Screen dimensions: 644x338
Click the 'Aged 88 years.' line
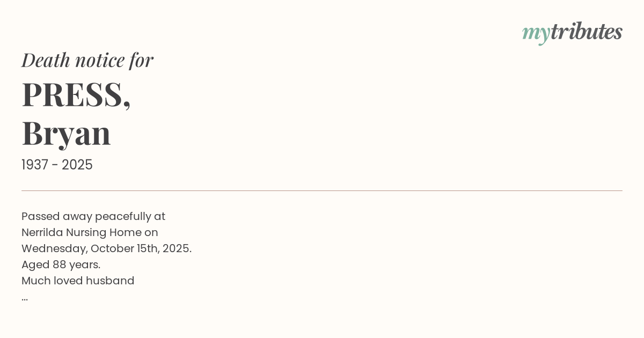(61, 264)
